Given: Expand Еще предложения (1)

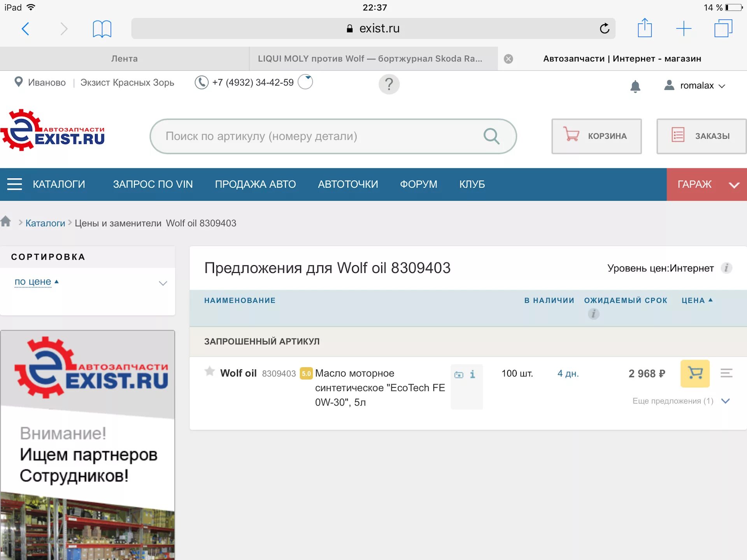Looking at the screenshot, I should pyautogui.click(x=681, y=401).
